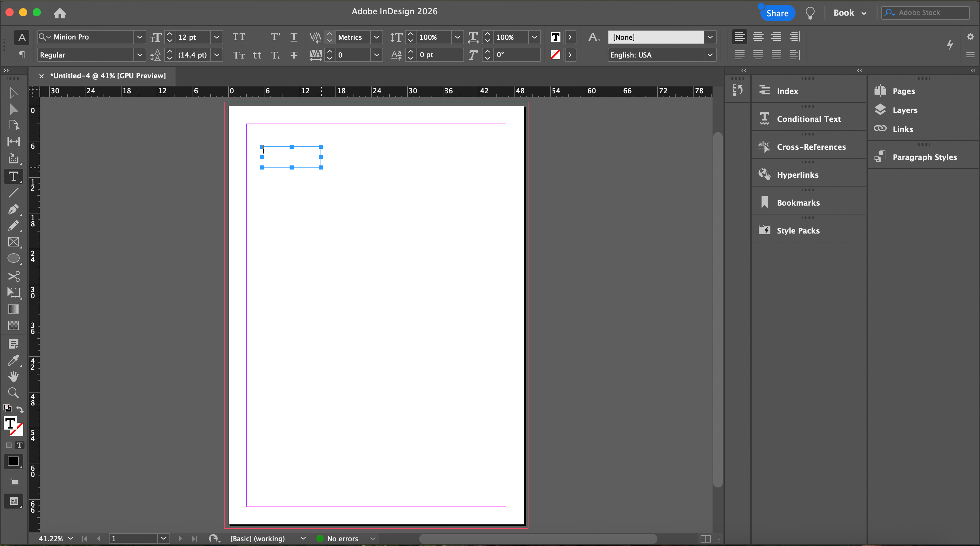980x546 pixels.
Task: Select the Zoom tool in toolbar
Action: click(x=13, y=393)
